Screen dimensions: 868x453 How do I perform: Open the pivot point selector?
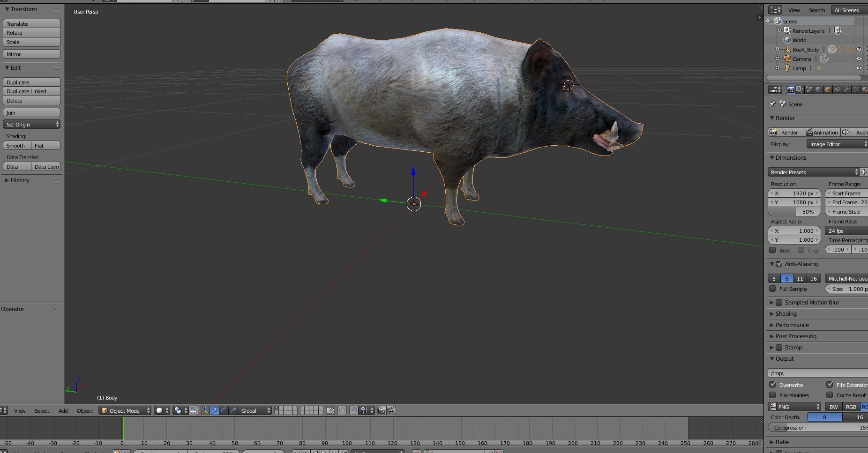pos(180,410)
